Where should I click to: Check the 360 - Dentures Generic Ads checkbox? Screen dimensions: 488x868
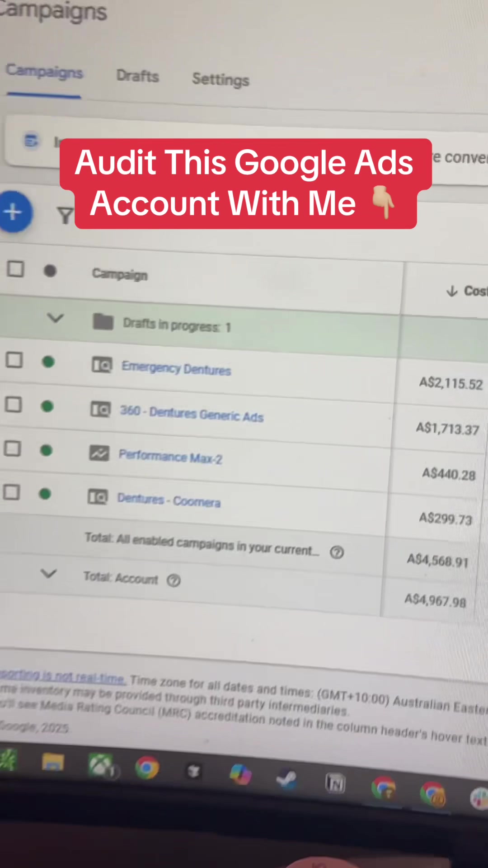tap(13, 405)
